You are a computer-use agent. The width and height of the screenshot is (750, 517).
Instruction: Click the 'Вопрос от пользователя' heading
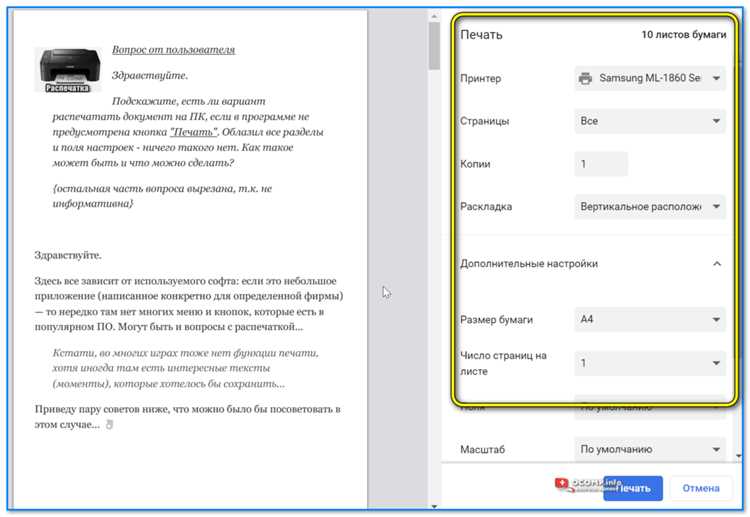click(x=173, y=50)
